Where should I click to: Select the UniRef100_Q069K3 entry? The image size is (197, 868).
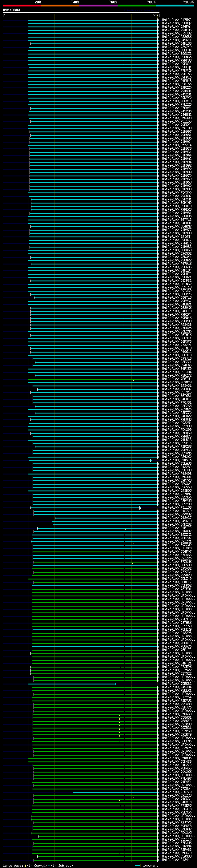(x=176, y=450)
